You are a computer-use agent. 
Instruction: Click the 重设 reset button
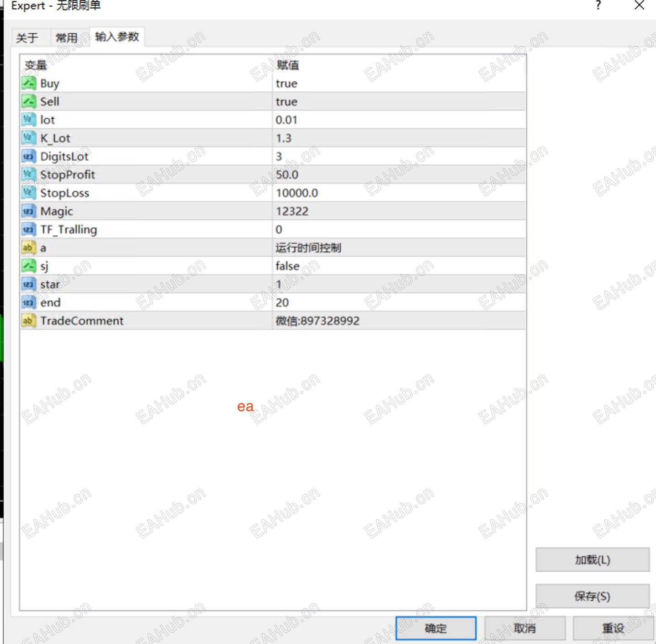pos(614,628)
